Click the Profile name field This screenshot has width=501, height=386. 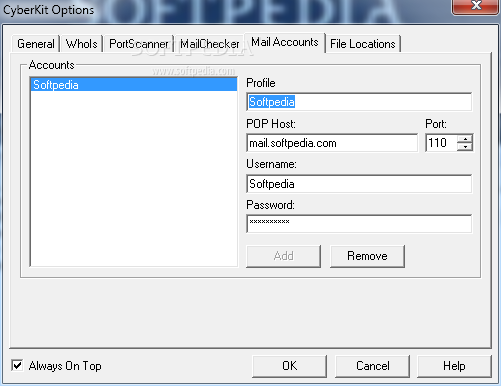(x=359, y=102)
